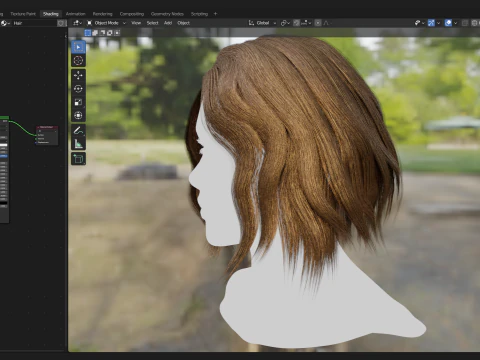Switch to wireframe viewport shading
Screen dimensions: 480x360
pyautogui.click(x=475, y=23)
